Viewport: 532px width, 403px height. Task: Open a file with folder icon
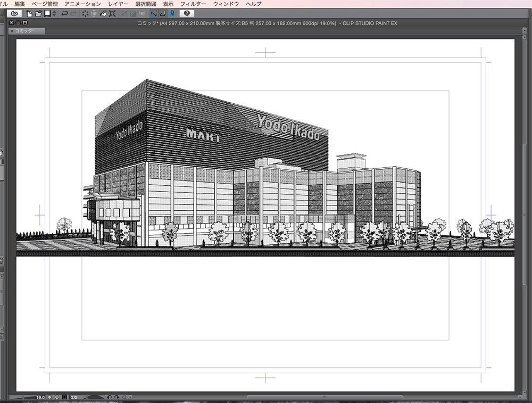pyautogui.click(x=38, y=14)
